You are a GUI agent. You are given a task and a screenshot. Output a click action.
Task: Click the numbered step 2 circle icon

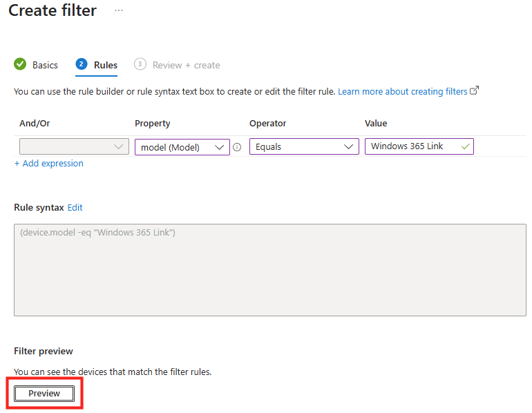[x=82, y=64]
